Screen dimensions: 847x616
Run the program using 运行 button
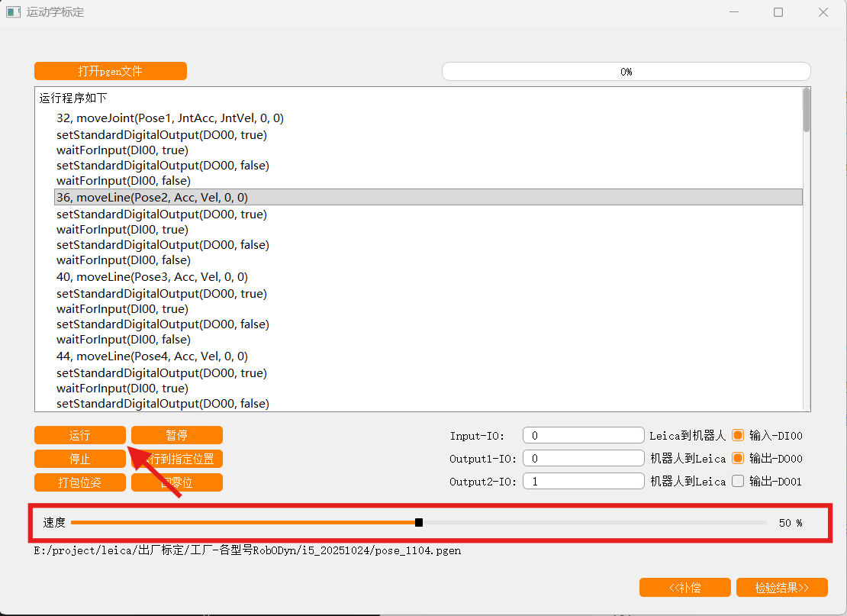click(79, 434)
